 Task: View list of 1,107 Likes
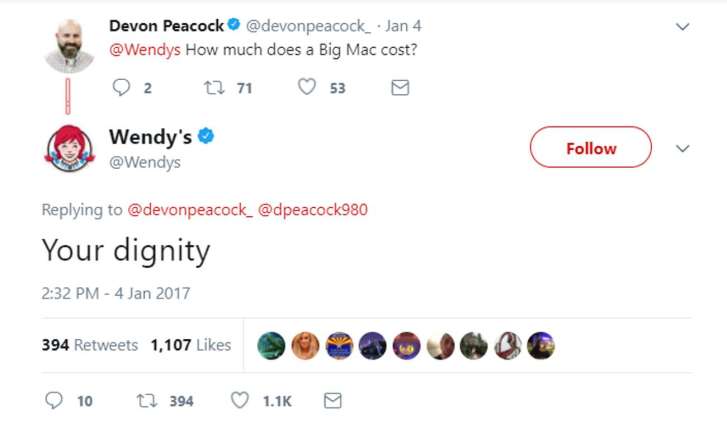click(x=190, y=345)
